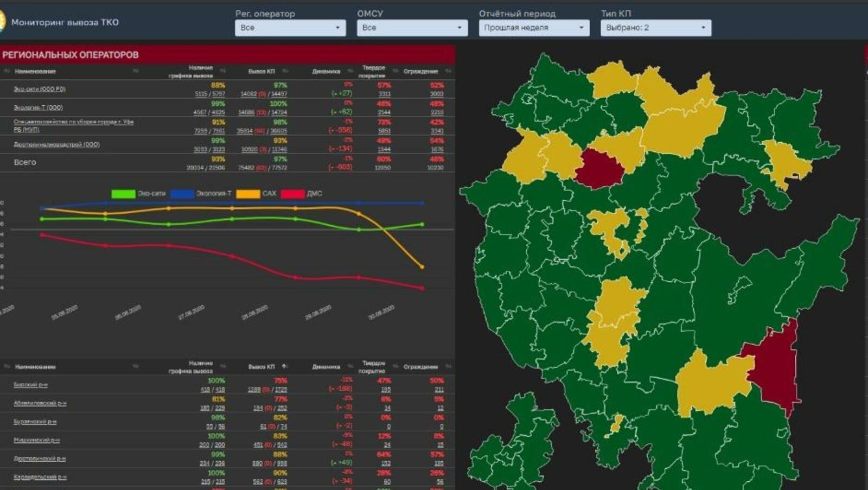Open the Эко-сити (ООО РО) operator link
This screenshot has height=490, width=868.
click(40, 89)
